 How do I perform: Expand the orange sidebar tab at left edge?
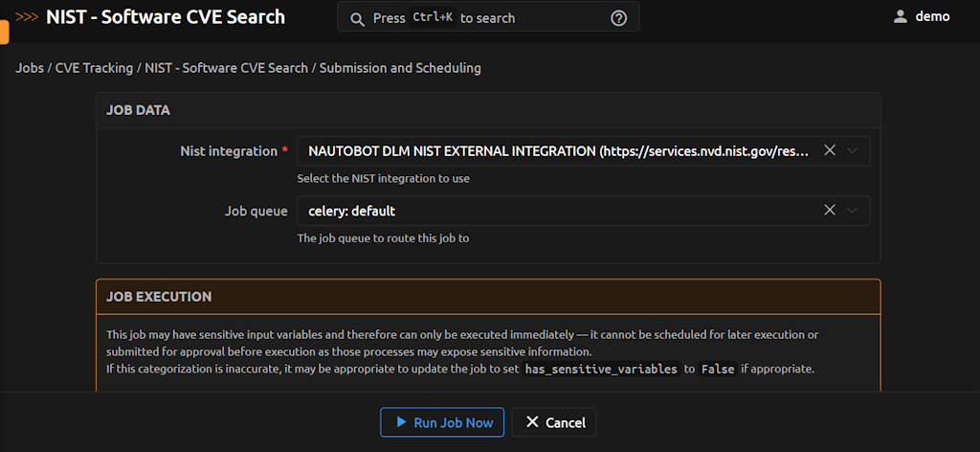pyautogui.click(x=4, y=31)
